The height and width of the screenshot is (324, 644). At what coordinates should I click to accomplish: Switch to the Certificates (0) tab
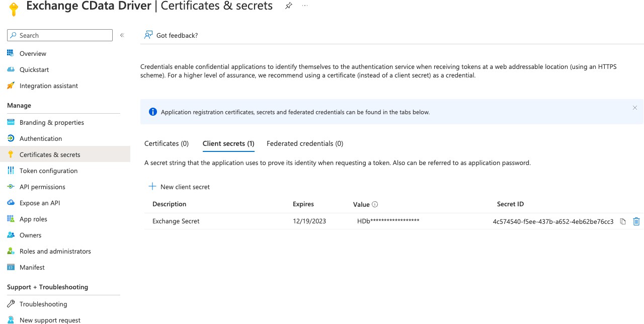pos(167,143)
